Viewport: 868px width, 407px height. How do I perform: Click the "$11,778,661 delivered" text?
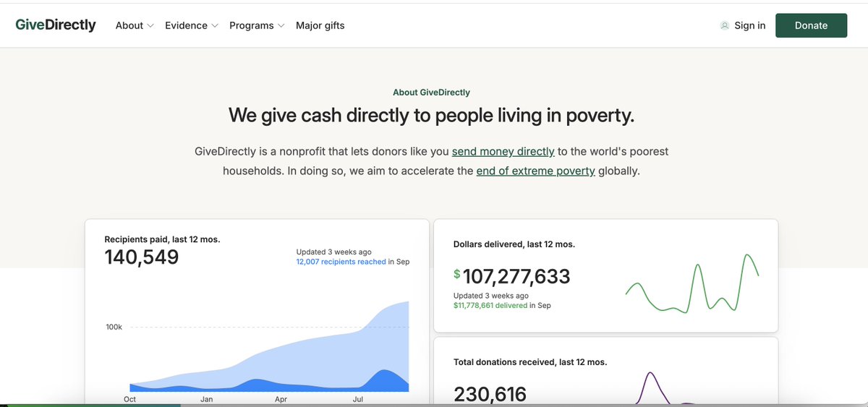[x=490, y=305]
